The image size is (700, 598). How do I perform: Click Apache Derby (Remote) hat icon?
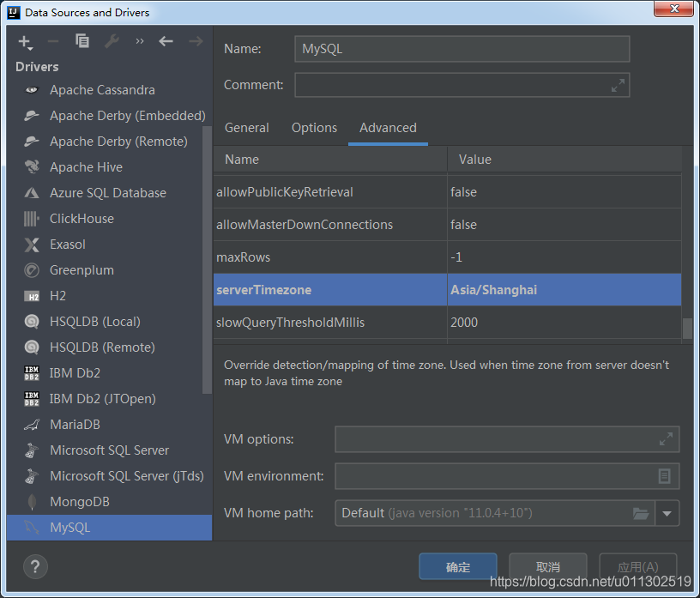32,142
